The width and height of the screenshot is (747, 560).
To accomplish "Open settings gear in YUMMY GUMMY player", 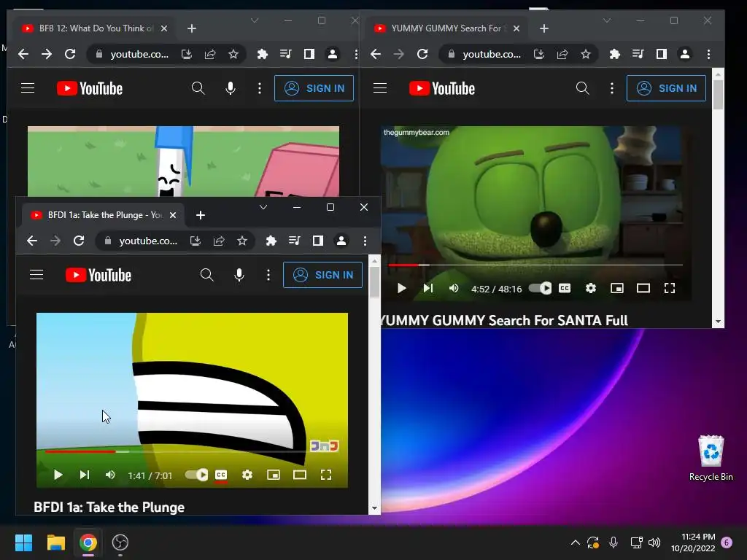I will (x=591, y=288).
